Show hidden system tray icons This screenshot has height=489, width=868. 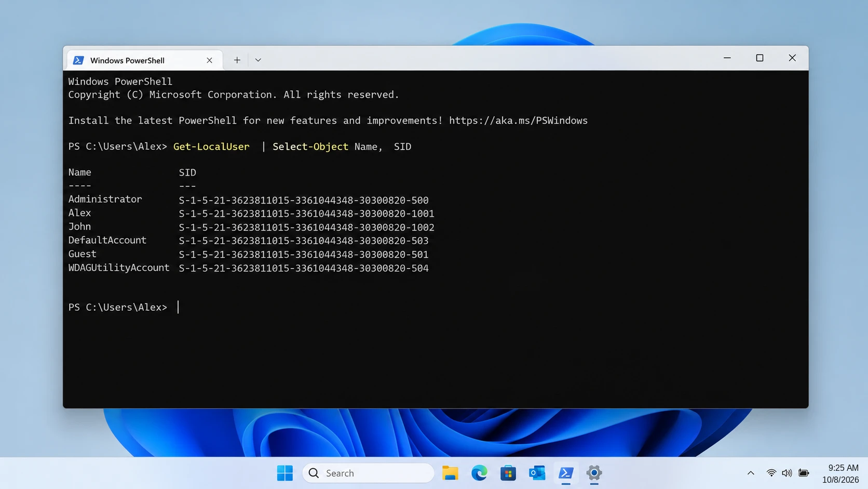point(751,473)
